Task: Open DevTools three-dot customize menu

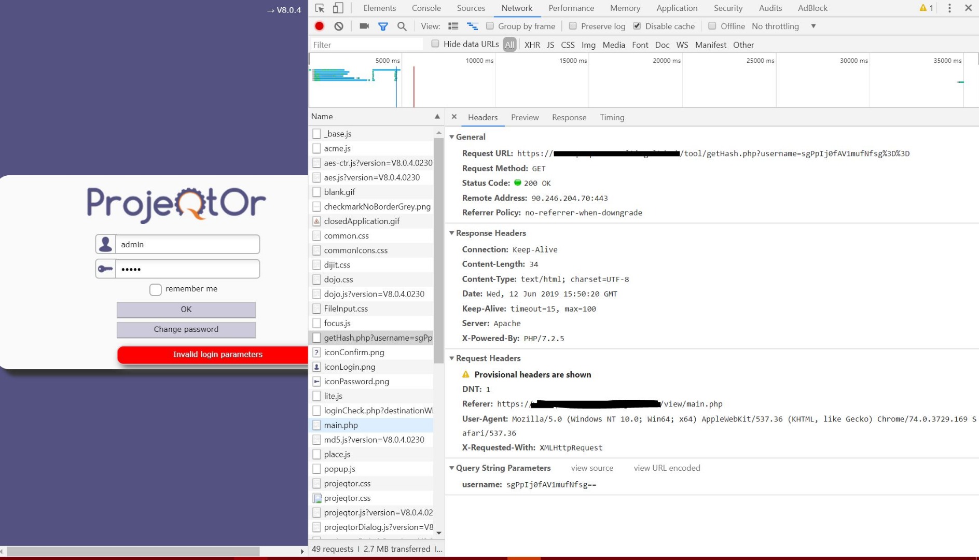Action: tap(949, 8)
